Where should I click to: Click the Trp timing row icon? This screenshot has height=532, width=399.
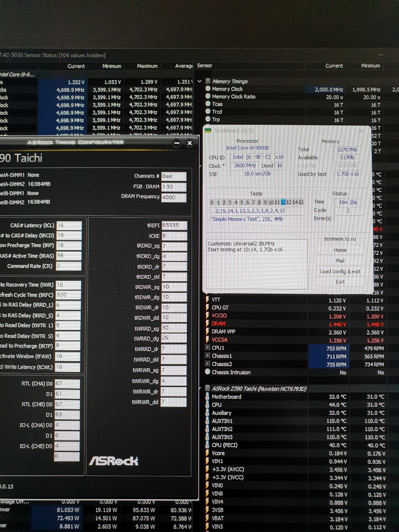(x=208, y=119)
